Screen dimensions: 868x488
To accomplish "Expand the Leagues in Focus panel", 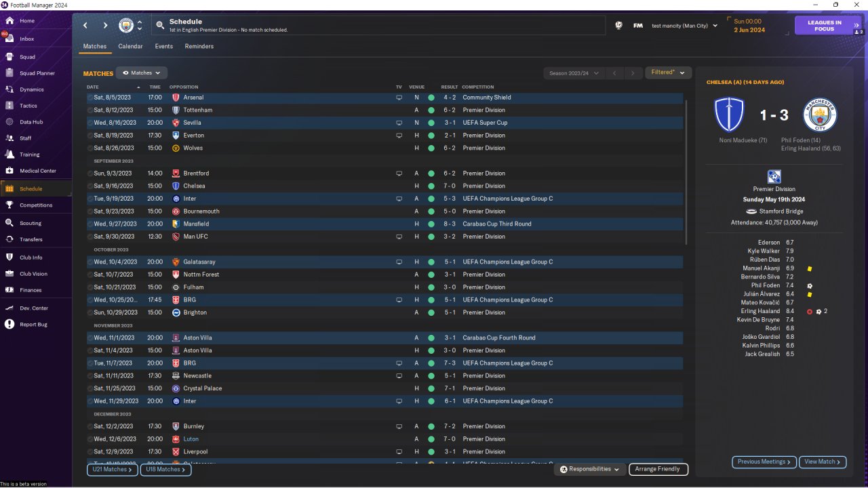I will coord(829,26).
